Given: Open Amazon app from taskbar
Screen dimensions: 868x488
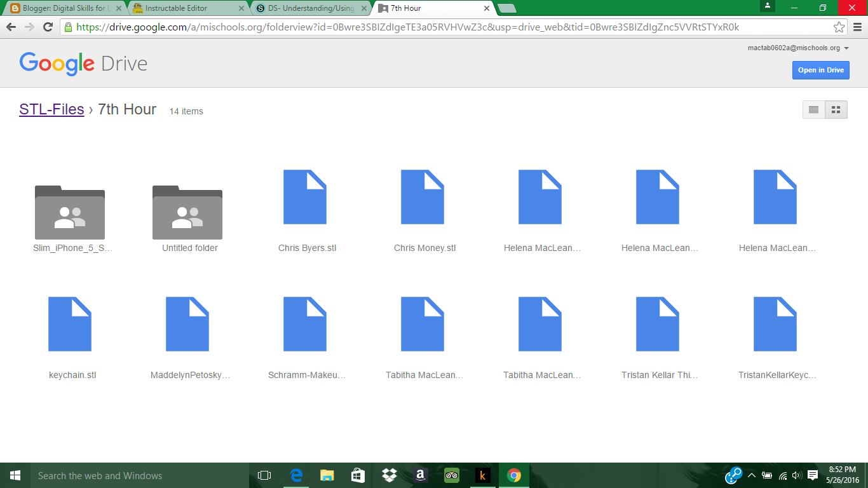Looking at the screenshot, I should [420, 475].
